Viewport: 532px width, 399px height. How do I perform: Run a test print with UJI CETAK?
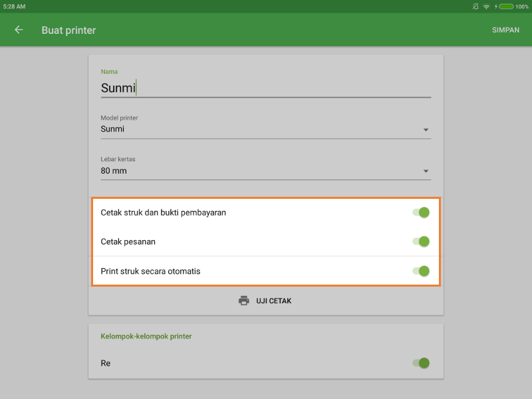[x=273, y=301]
